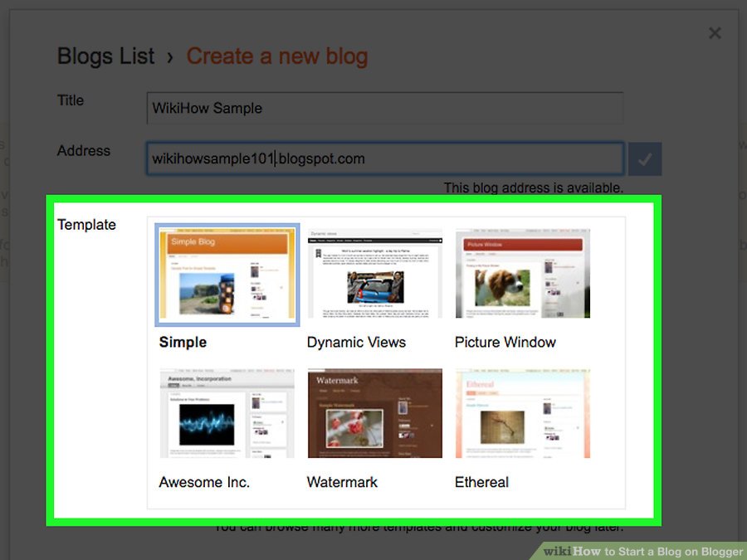Choose the Watermark template thumbnail
This screenshot has height=560, width=747.
375,413
